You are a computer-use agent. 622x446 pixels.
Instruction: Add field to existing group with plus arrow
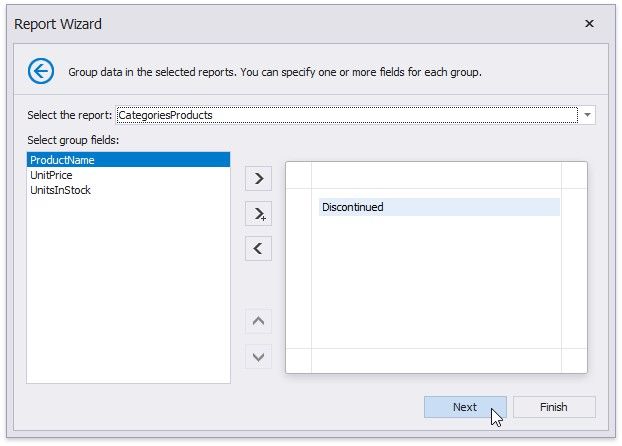tap(258, 214)
